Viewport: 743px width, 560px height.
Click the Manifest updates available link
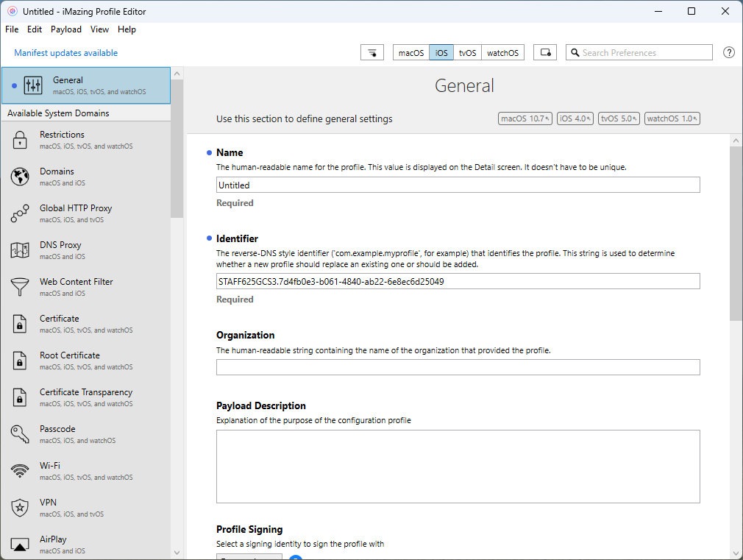point(65,53)
